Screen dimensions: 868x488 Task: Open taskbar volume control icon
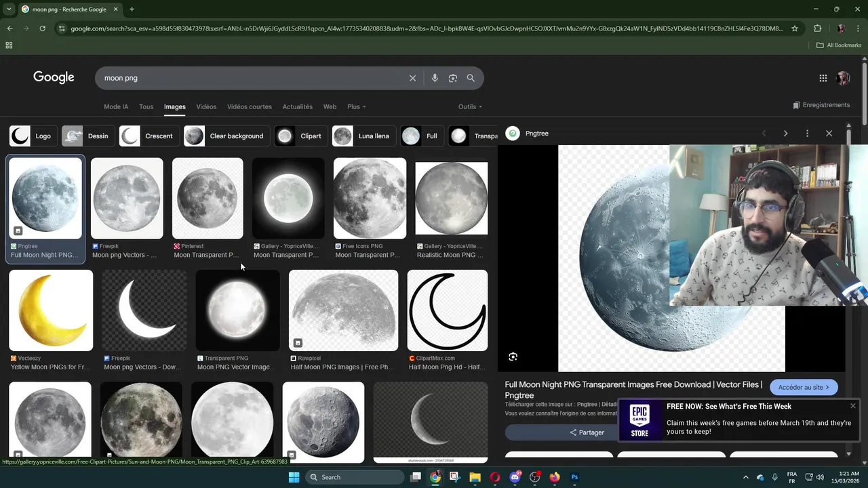pos(820,477)
